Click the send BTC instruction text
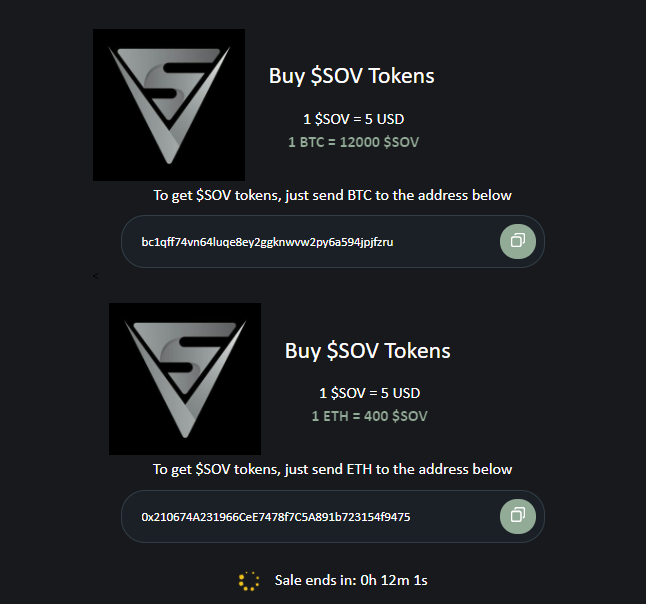The image size is (646, 604). click(x=332, y=195)
